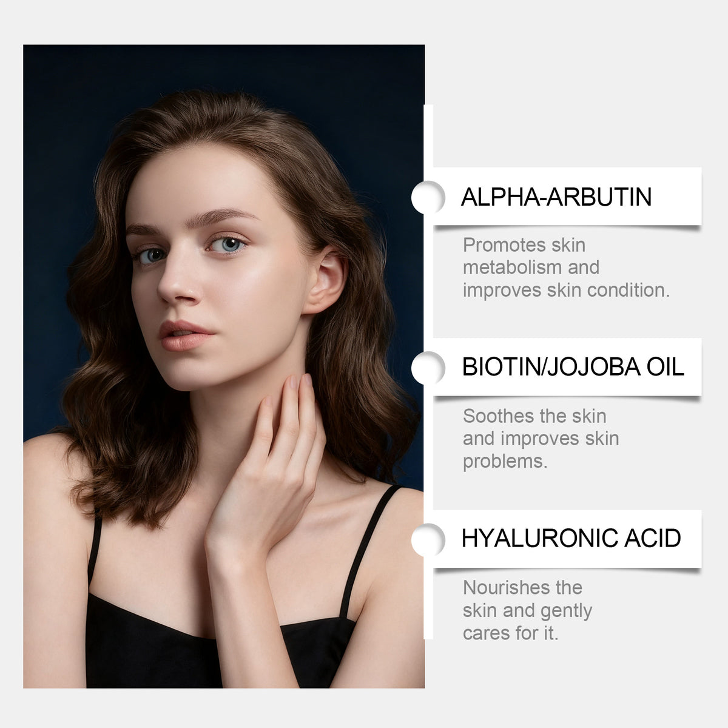Click the white bullet beside BIOTIN/JOJOBA OIL

428,368
